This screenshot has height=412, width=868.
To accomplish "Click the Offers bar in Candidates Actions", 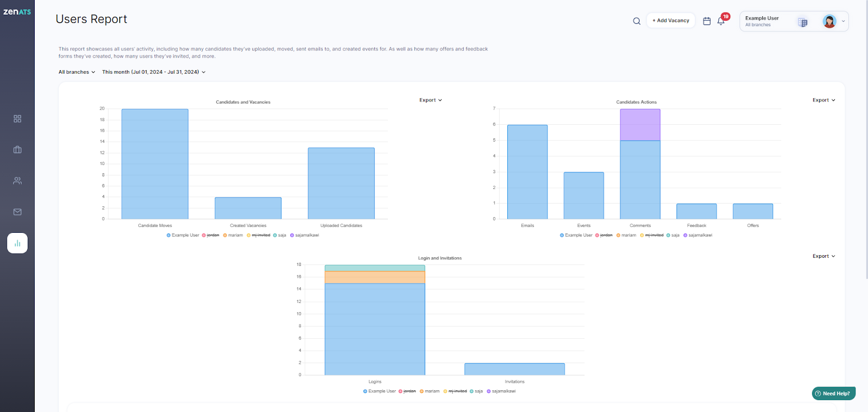I will (753, 212).
